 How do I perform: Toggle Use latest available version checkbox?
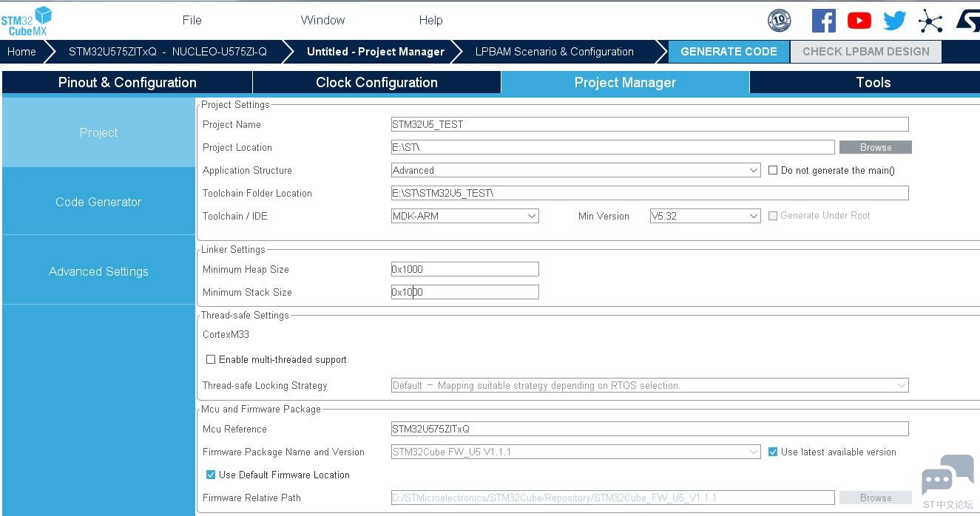pos(773,452)
